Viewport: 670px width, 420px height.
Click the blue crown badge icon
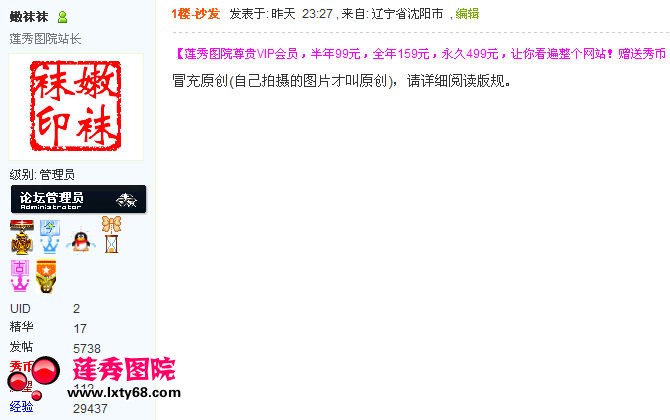[x=50, y=236]
